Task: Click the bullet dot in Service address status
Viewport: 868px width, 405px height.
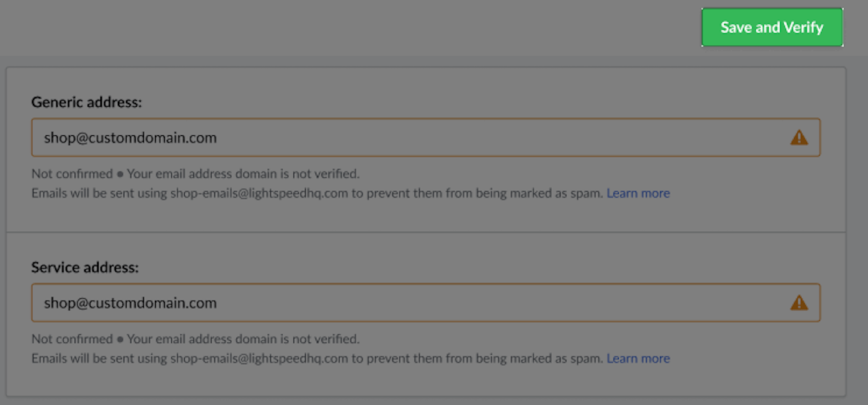Action: tap(120, 340)
